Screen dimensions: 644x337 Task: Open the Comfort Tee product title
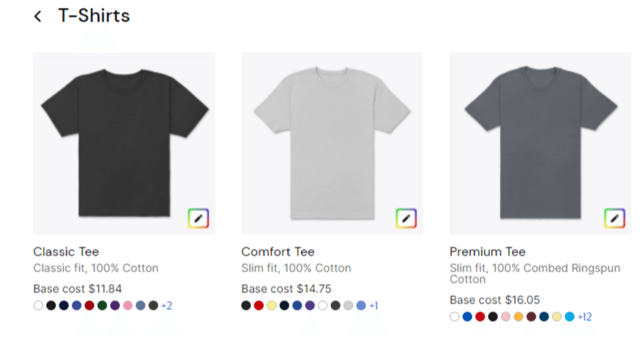pos(277,252)
